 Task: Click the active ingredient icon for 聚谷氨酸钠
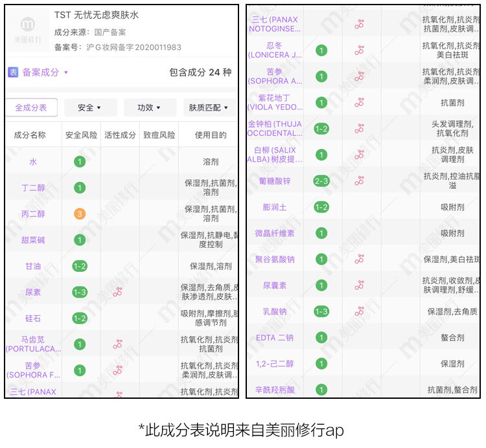click(360, 259)
